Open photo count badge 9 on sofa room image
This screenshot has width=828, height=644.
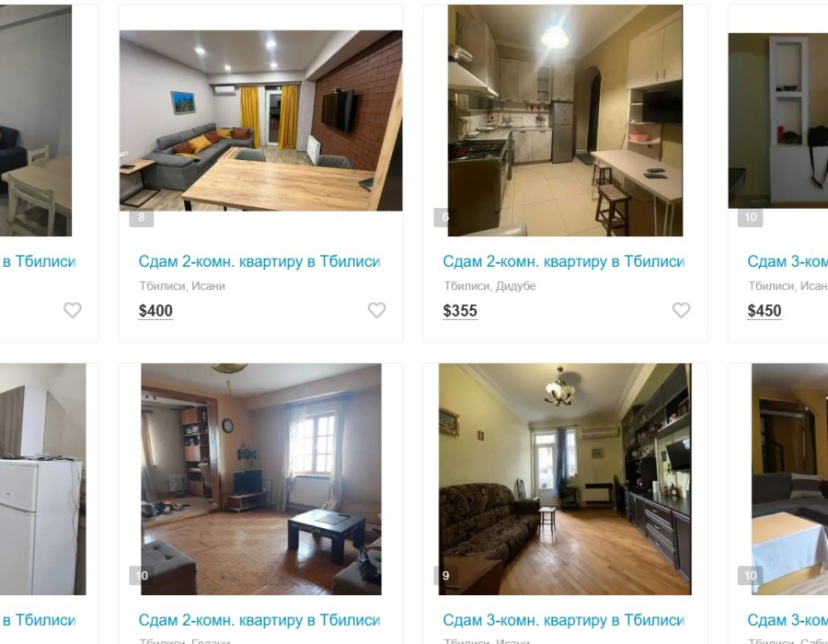(x=445, y=575)
